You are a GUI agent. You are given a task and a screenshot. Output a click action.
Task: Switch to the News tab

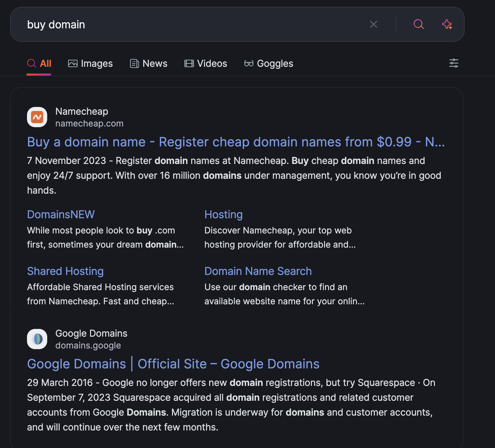[149, 63]
